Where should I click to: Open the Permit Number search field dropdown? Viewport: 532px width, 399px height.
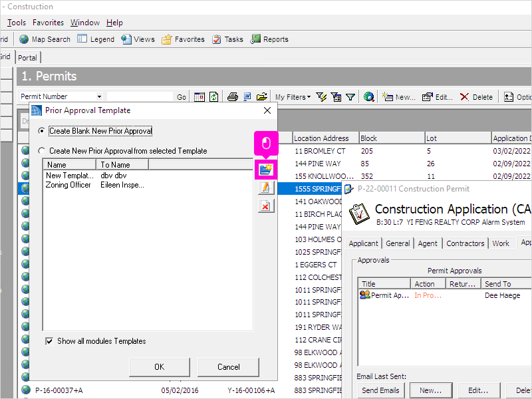tap(99, 96)
